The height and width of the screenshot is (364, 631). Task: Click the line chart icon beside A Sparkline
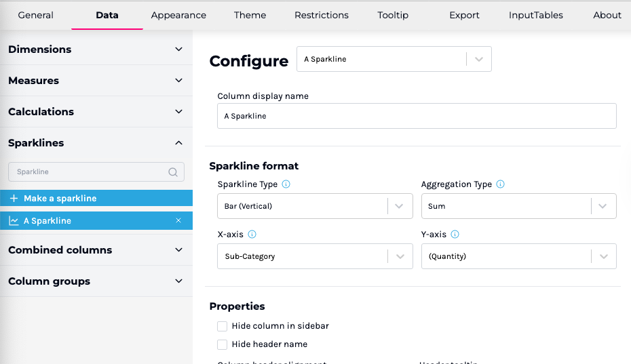point(14,221)
